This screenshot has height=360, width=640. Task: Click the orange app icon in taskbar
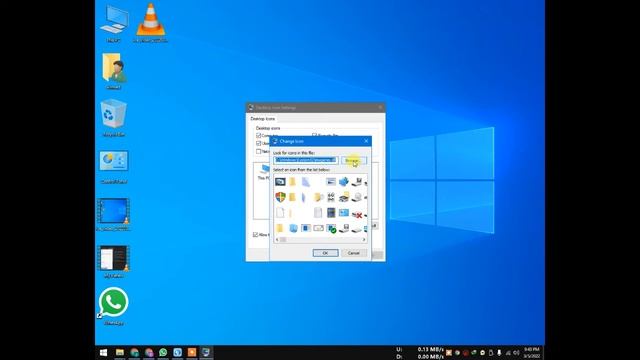pos(192,353)
